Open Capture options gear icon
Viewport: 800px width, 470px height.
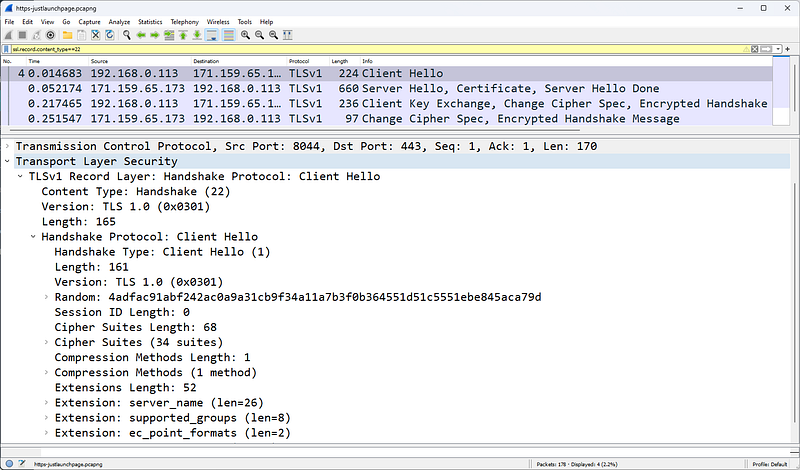tap(50, 35)
